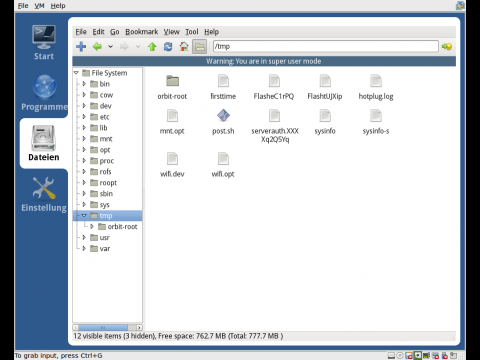Select the hotplug.log file
Image resolution: width=480 pixels, height=360 pixels.
(376, 87)
